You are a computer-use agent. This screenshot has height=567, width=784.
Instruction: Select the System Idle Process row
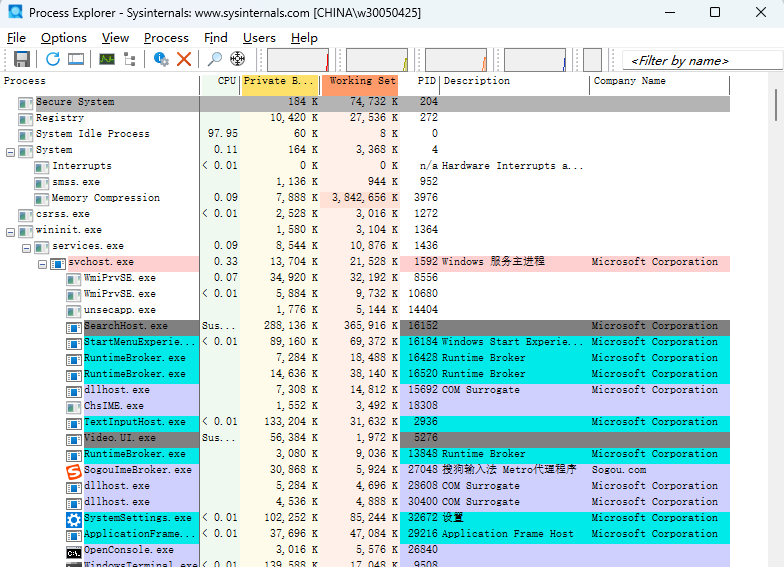[365, 134]
